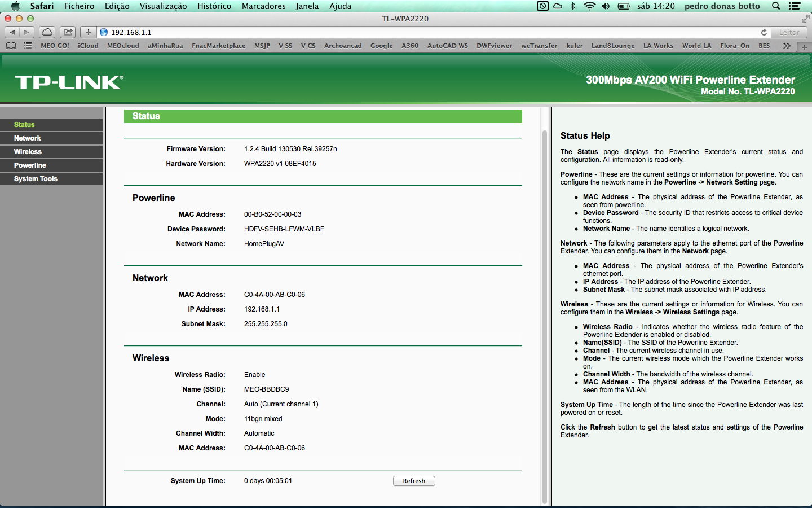Click the subnet mask 255.255.255.0
812x508 pixels.
coord(266,324)
